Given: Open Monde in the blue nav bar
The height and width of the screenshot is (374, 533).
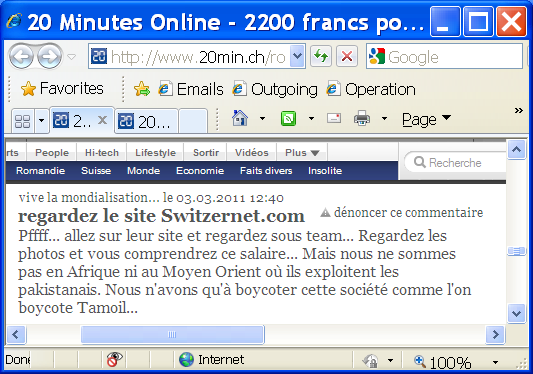Looking at the screenshot, I should (x=143, y=171).
